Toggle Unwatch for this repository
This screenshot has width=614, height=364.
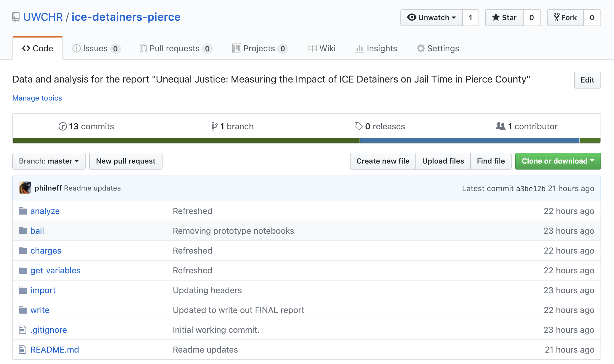pyautogui.click(x=431, y=18)
